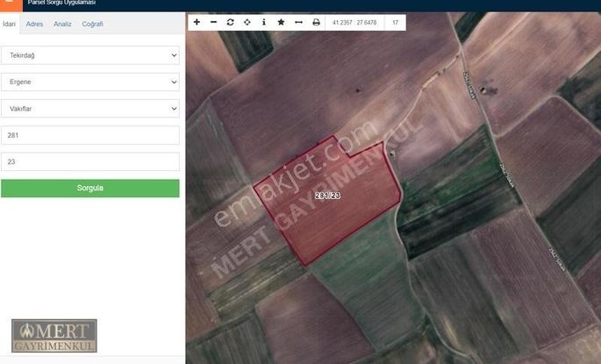Click the star favorites icon
The height and width of the screenshot is (364, 601).
tap(281, 22)
